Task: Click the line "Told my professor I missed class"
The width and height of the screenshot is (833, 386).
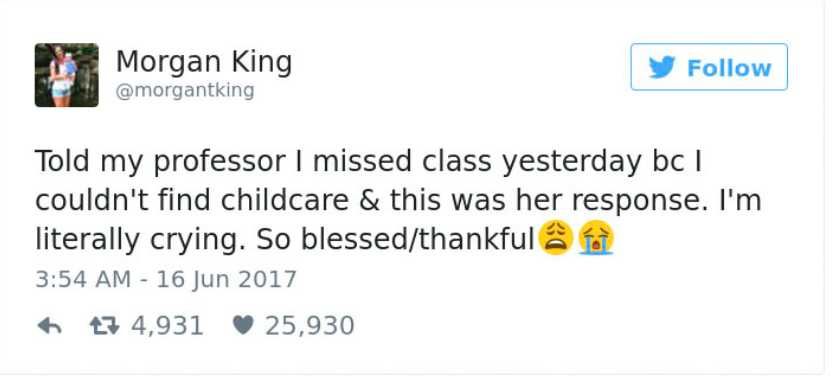Action: click(x=263, y=162)
